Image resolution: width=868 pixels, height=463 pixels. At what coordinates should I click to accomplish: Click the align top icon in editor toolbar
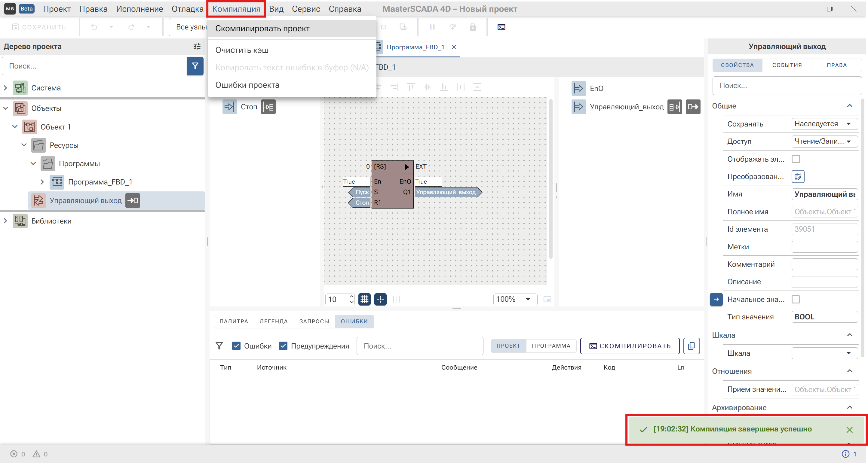coord(410,87)
